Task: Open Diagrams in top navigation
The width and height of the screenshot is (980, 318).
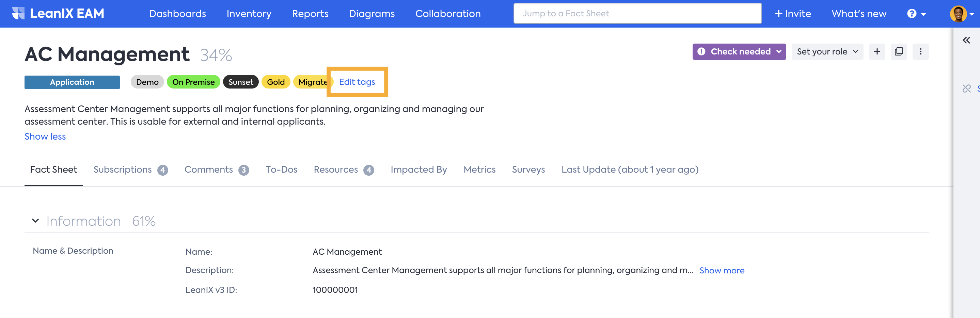Action: point(372,14)
